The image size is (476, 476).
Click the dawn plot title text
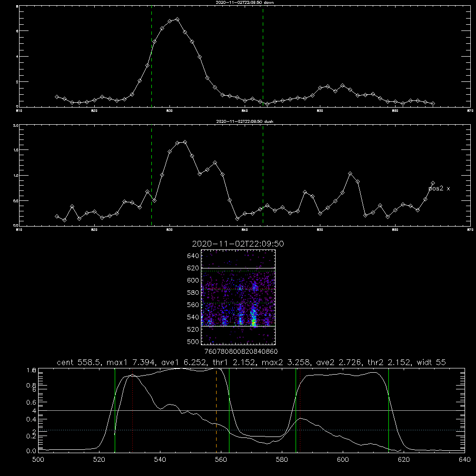pos(245,2)
